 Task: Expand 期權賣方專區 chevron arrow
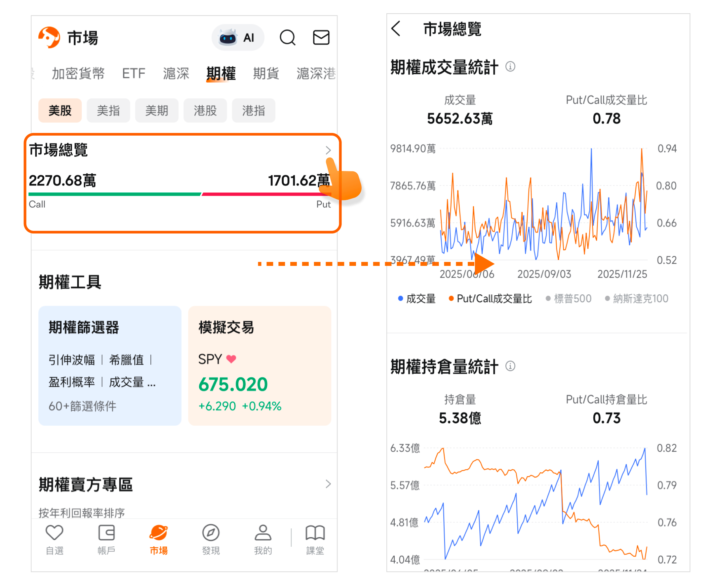click(328, 484)
